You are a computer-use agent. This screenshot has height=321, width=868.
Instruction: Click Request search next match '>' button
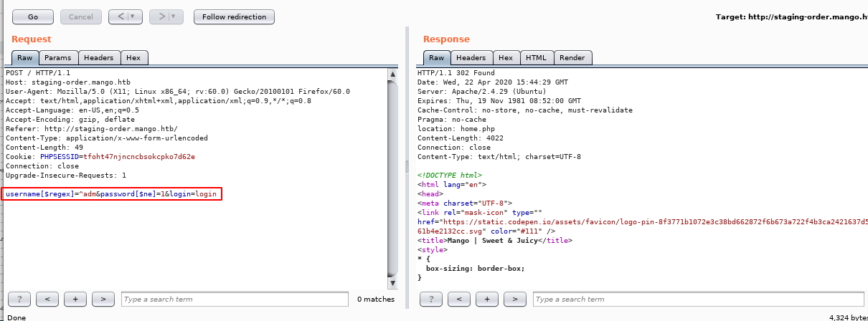click(103, 299)
